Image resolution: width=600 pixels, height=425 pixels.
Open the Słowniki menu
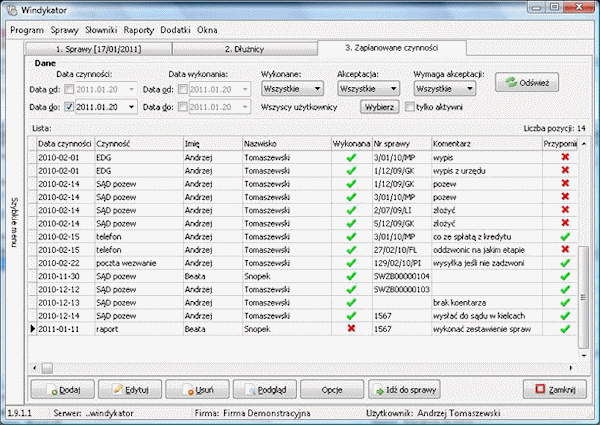[x=101, y=30]
